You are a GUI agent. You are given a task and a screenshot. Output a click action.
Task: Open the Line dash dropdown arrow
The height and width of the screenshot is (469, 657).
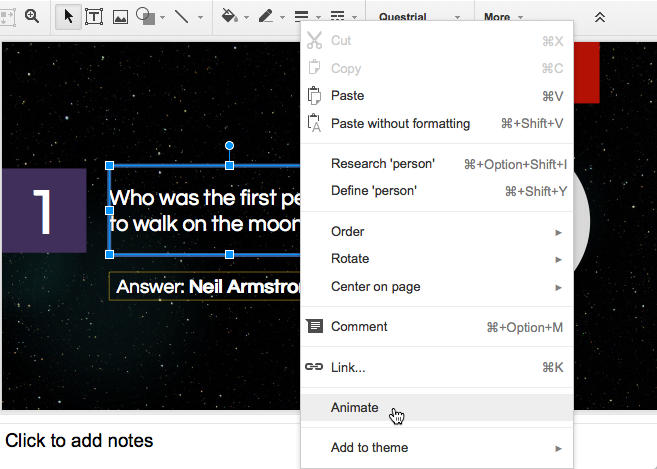(x=354, y=18)
